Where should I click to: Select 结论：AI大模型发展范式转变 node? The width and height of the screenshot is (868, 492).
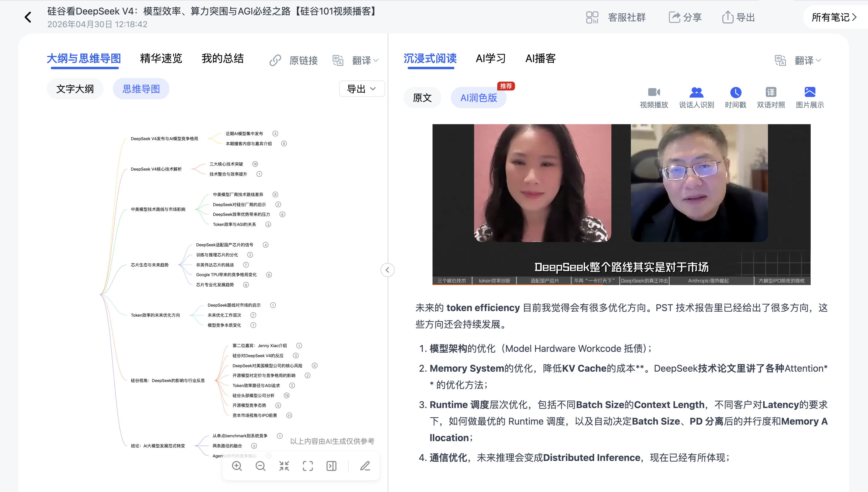coord(158,446)
